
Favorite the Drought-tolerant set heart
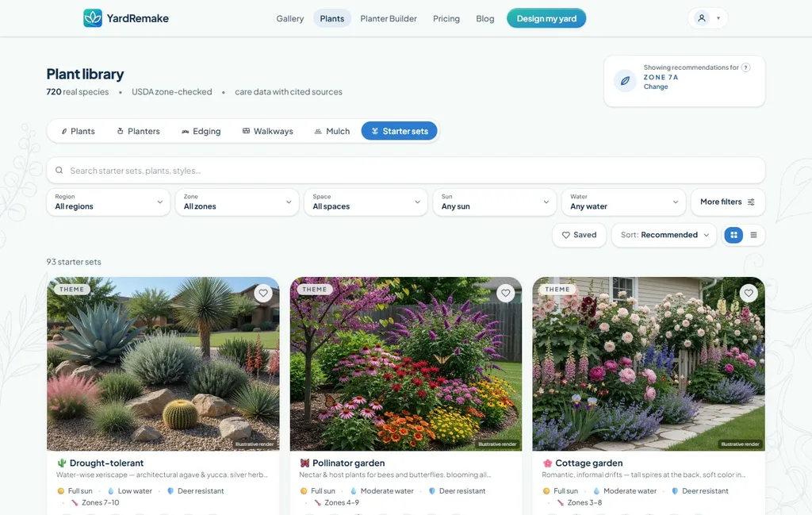[x=263, y=294]
